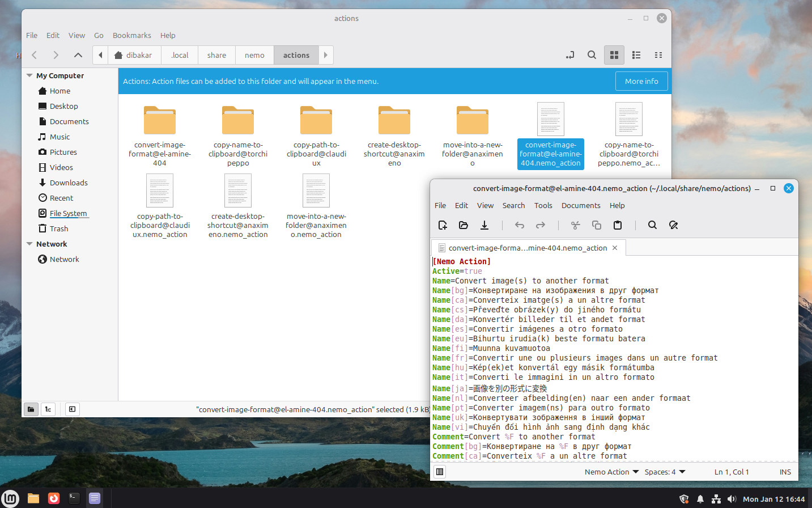Open the Spaces: 4 dropdown
The image size is (812, 508).
pos(664,472)
